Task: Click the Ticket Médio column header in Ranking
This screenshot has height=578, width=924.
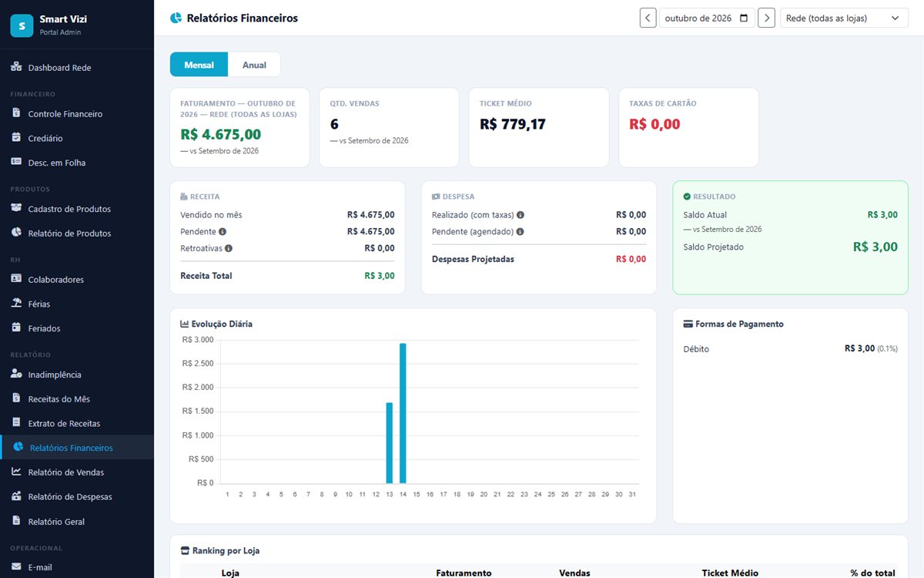Action: click(x=730, y=573)
